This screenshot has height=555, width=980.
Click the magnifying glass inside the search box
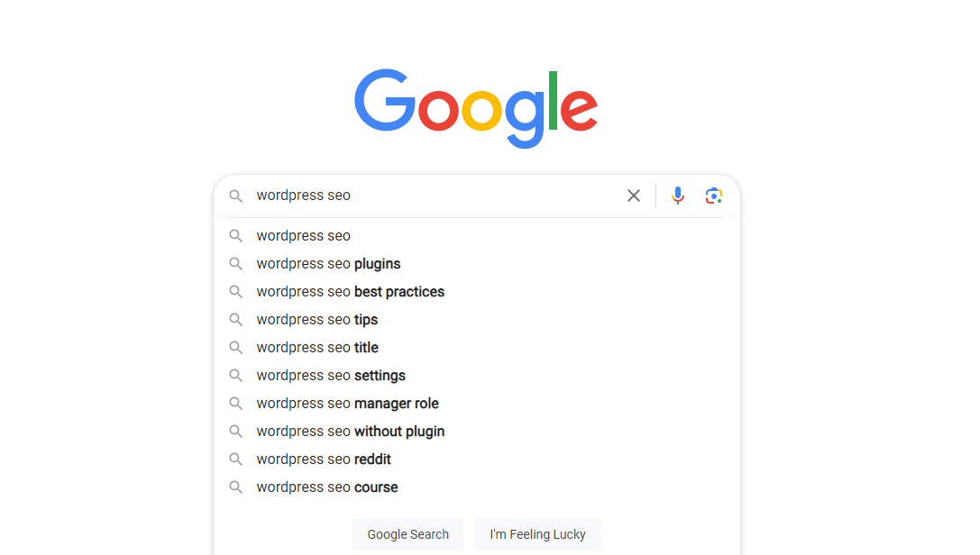[x=235, y=196]
